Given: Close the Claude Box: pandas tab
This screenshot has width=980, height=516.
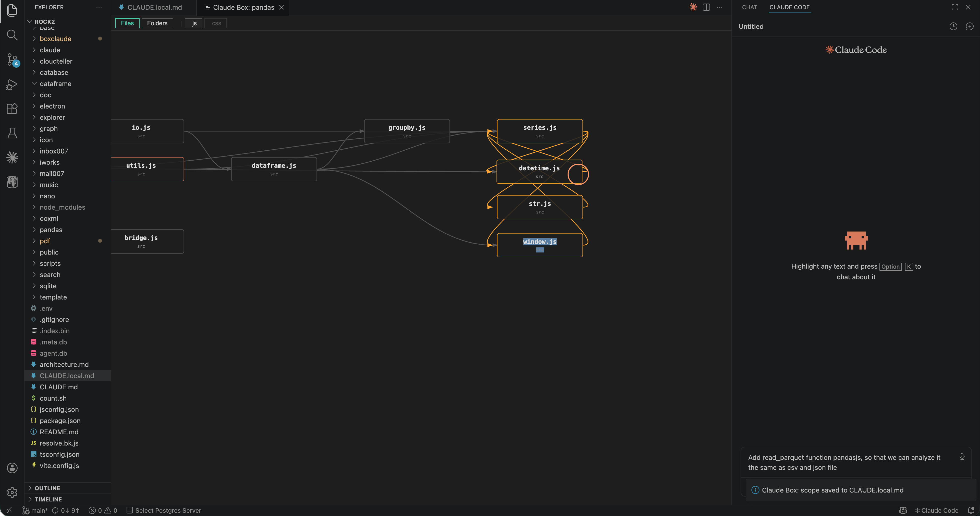Looking at the screenshot, I should click(x=281, y=7).
